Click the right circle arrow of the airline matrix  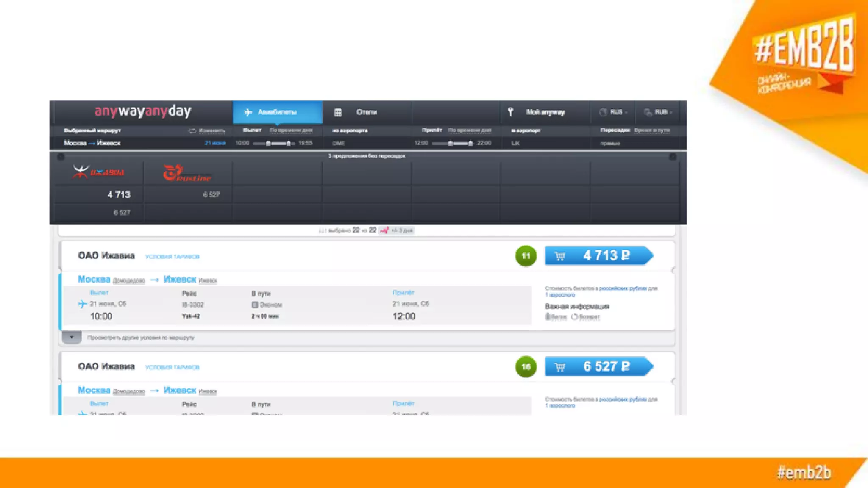673,157
